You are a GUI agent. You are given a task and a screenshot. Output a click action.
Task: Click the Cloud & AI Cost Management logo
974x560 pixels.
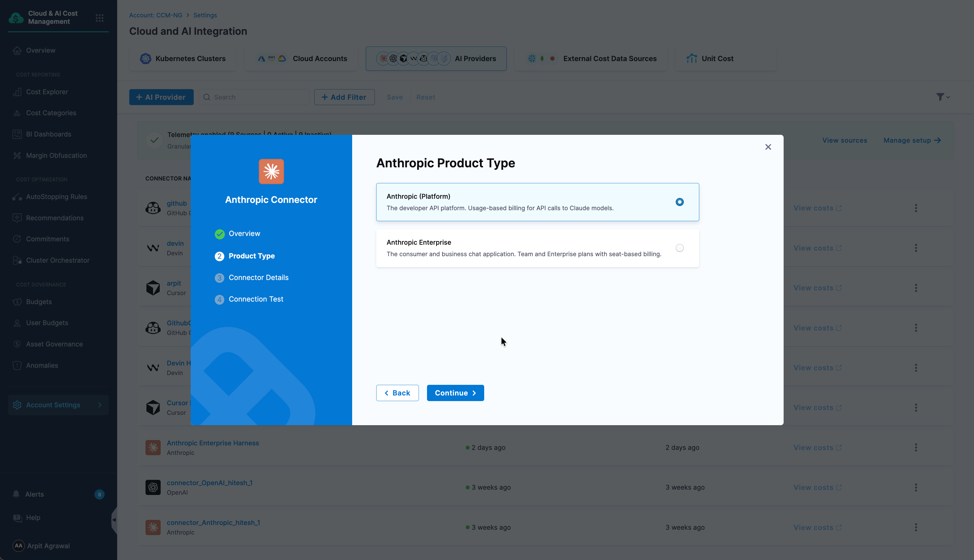(x=16, y=18)
